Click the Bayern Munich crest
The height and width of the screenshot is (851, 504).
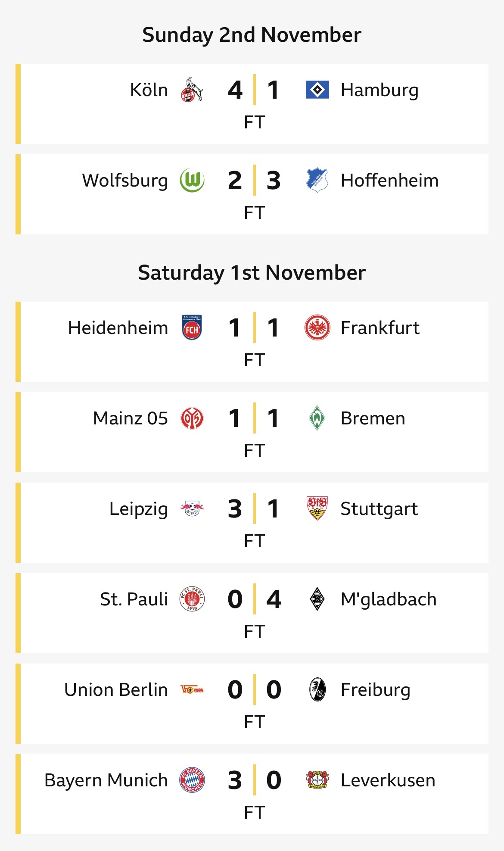(x=192, y=780)
